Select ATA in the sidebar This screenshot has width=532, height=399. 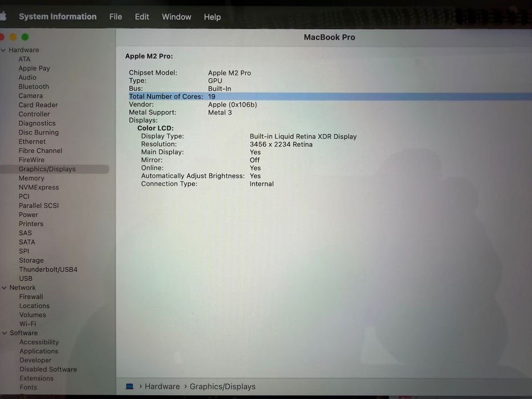pos(25,59)
